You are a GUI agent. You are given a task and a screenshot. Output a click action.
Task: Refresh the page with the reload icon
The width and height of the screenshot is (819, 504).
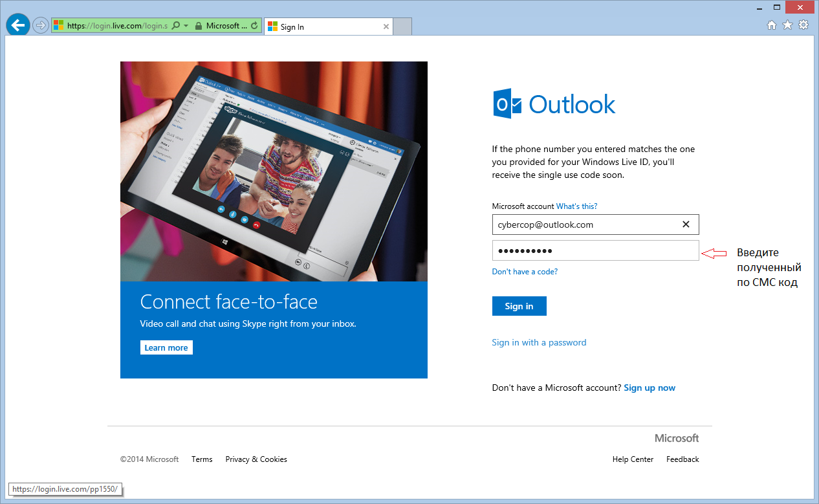coord(254,26)
